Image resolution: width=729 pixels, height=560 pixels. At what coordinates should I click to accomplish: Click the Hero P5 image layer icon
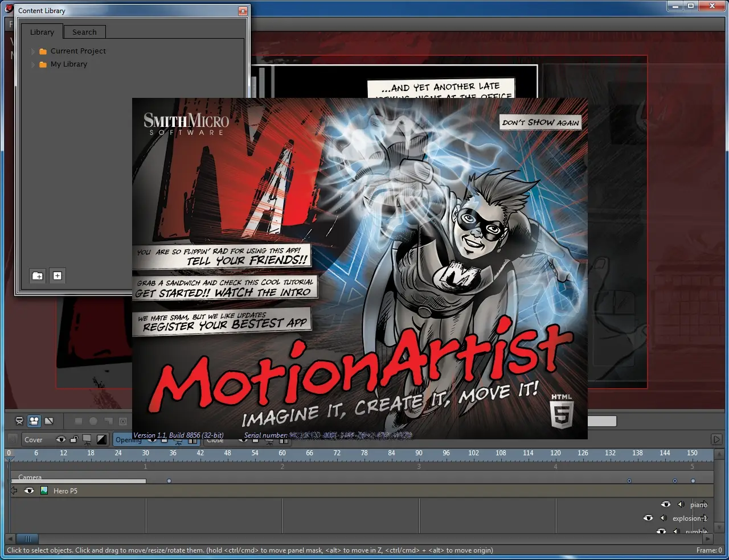pos(44,491)
